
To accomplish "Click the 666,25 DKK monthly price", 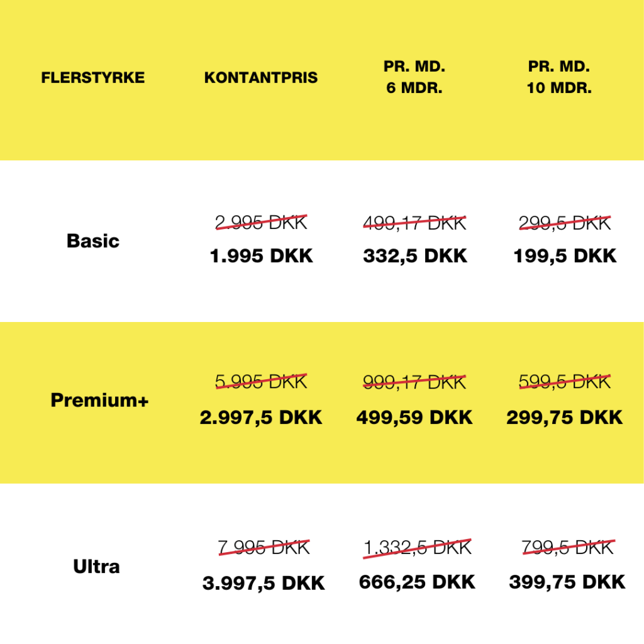I will click(x=417, y=582).
